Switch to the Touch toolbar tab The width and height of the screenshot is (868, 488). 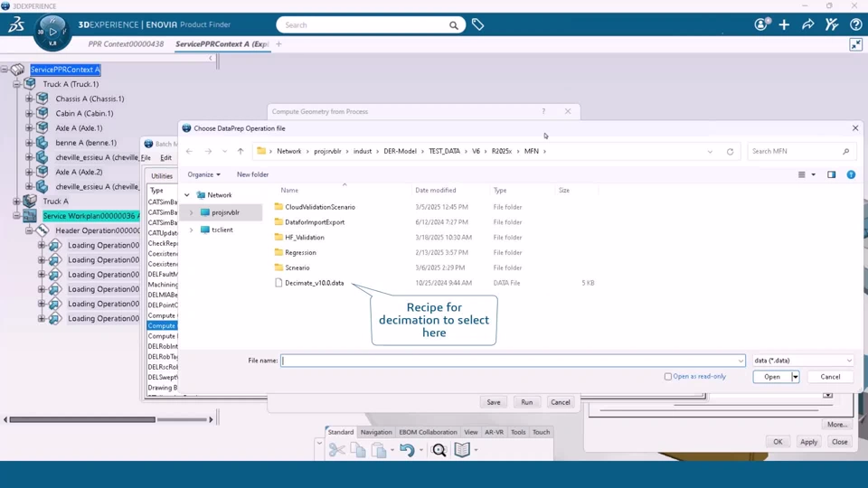coord(541,432)
